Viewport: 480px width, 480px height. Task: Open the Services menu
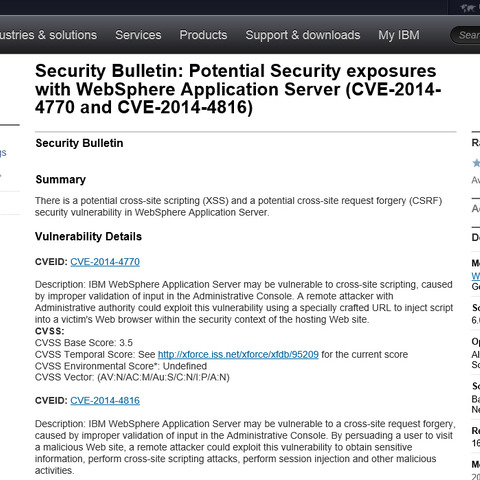click(x=138, y=35)
